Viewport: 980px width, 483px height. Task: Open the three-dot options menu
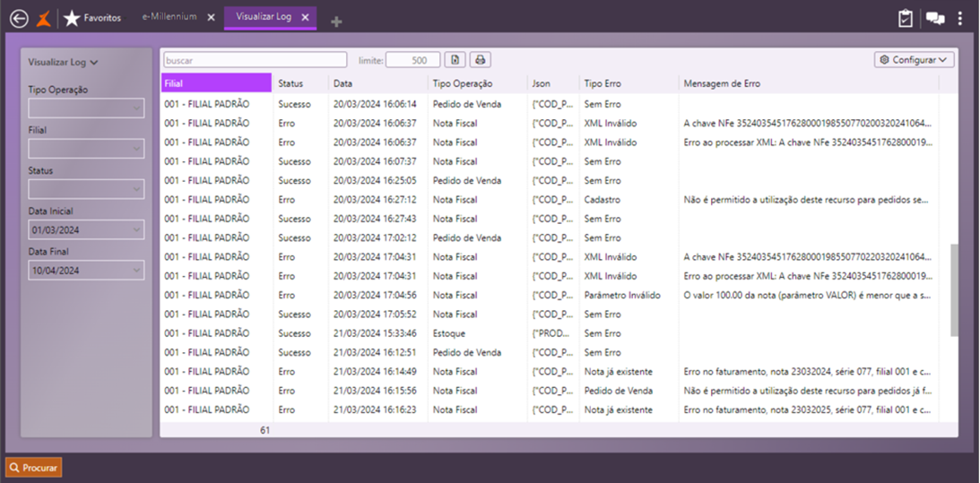[960, 18]
